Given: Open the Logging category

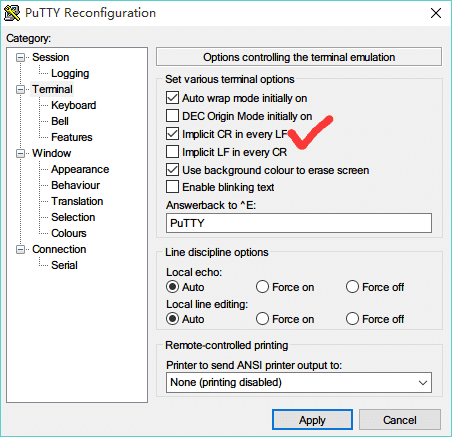Looking at the screenshot, I should (70, 73).
